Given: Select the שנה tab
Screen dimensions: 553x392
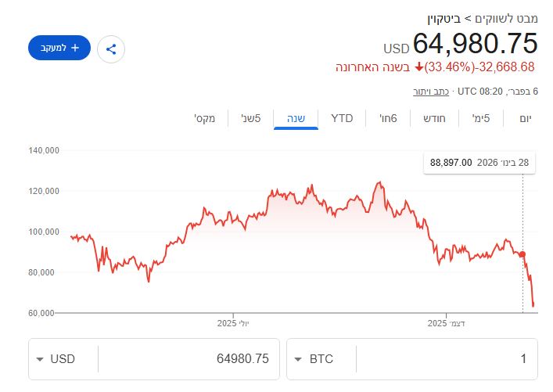Looking at the screenshot, I should [296, 118].
